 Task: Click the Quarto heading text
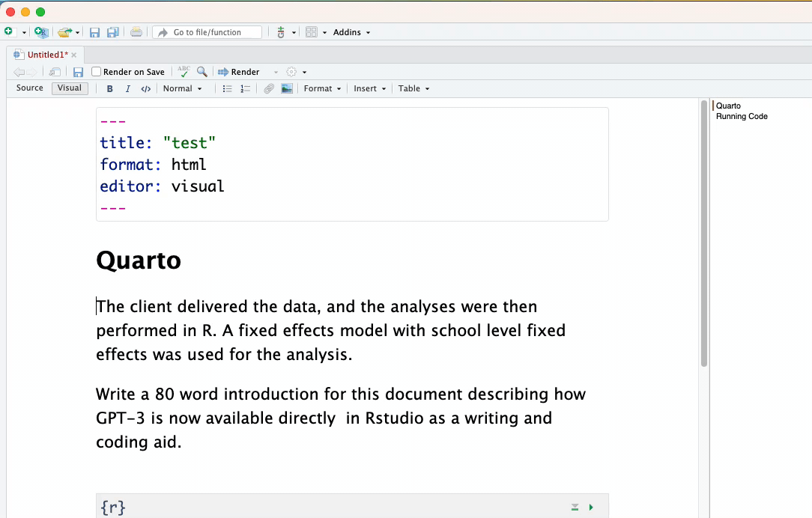[139, 260]
